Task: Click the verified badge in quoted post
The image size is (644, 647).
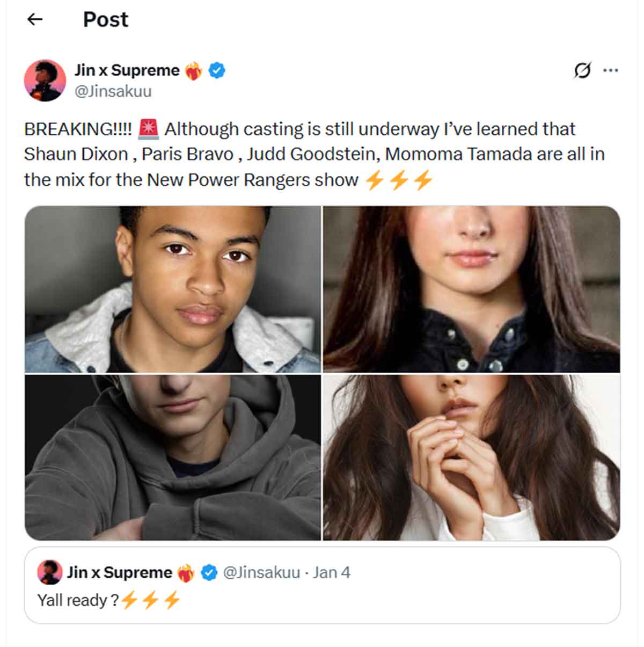Action: 209,573
